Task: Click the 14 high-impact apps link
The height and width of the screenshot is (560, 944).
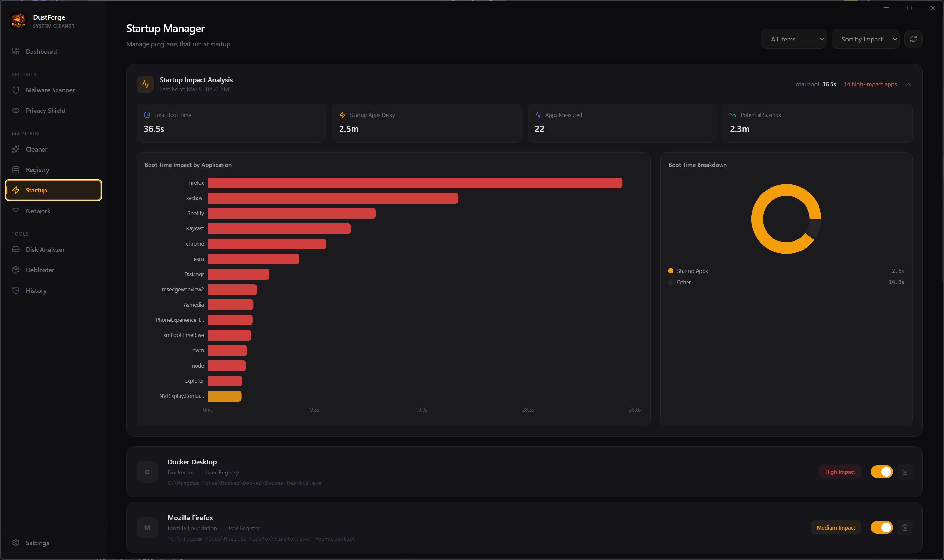Action: coord(870,84)
